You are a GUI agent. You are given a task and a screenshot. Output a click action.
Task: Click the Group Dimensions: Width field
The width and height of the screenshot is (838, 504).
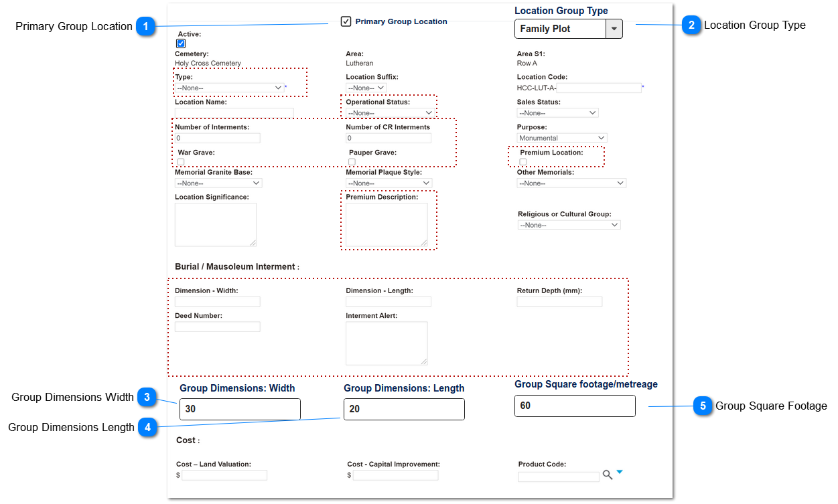pyautogui.click(x=240, y=409)
